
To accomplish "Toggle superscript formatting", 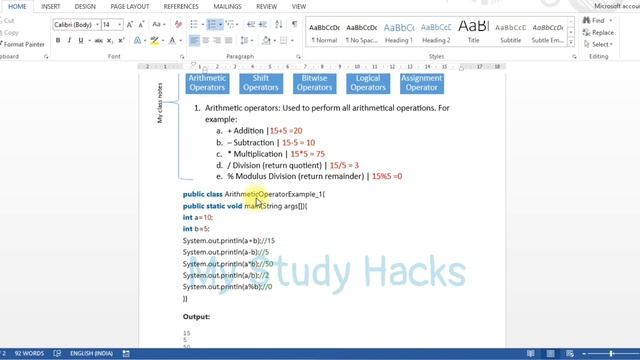I will click(x=121, y=40).
